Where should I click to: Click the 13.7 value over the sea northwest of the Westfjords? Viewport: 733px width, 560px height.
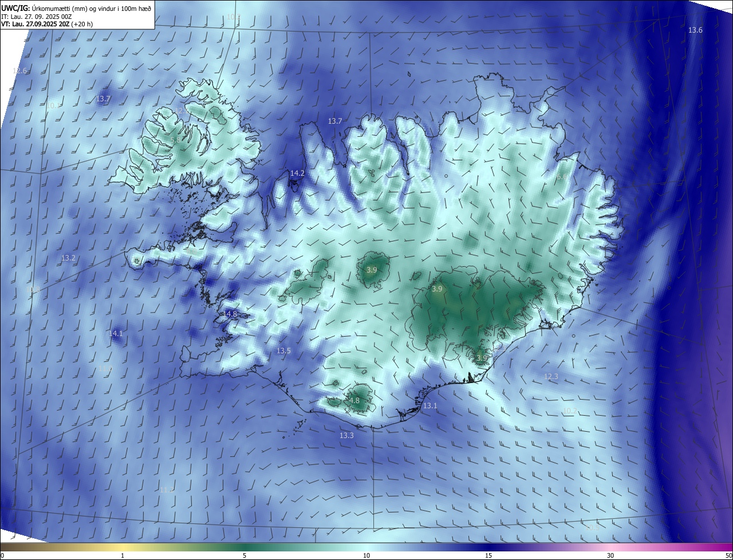[103, 99]
